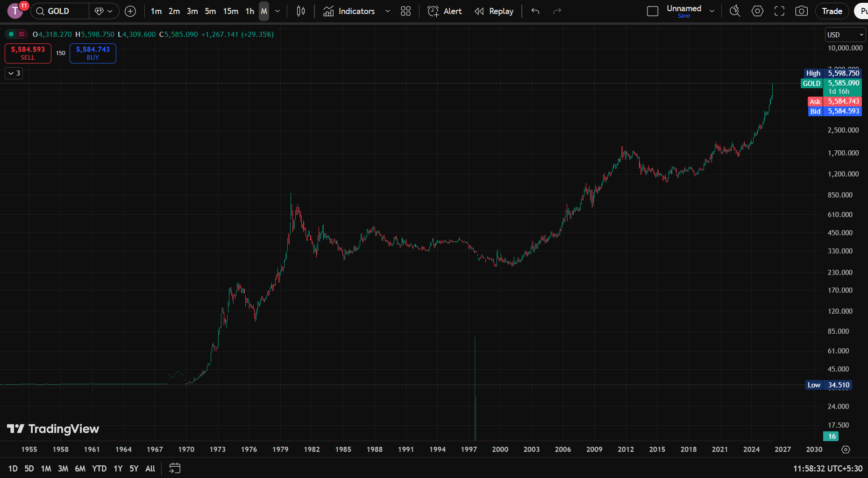Enter fullscreen mode
The image size is (868, 478).
(779, 11)
